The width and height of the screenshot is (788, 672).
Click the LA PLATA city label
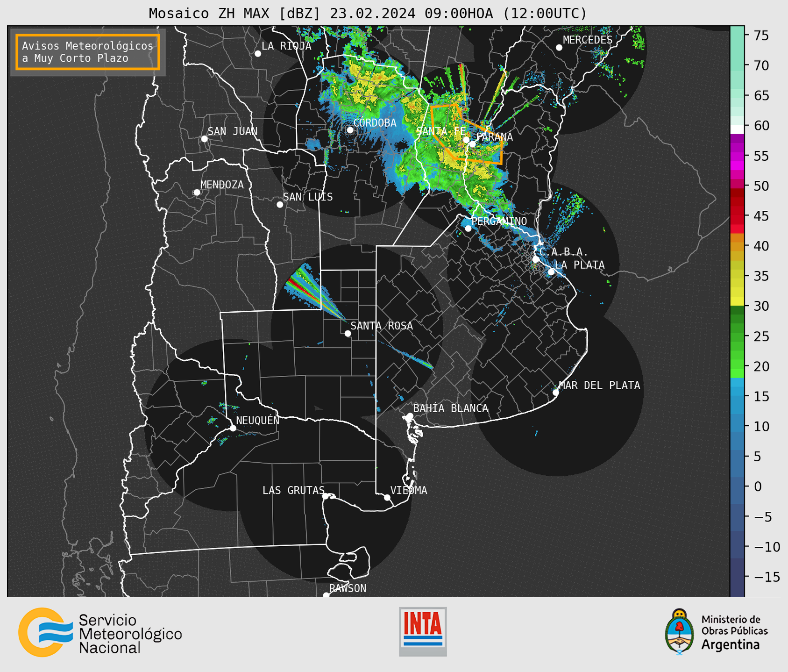(x=580, y=265)
